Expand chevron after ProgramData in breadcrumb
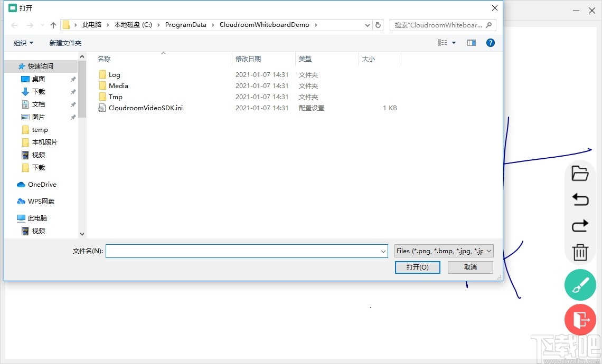The width and height of the screenshot is (602, 364). click(213, 25)
